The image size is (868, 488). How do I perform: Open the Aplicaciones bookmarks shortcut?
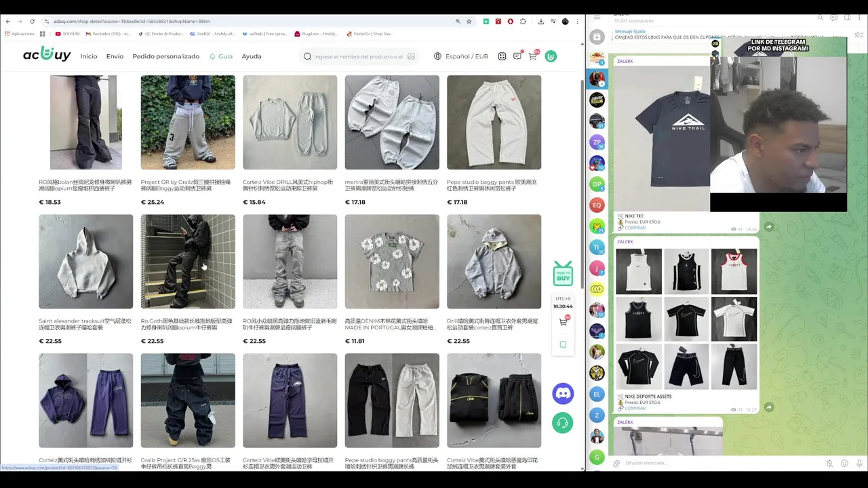[x=20, y=34]
